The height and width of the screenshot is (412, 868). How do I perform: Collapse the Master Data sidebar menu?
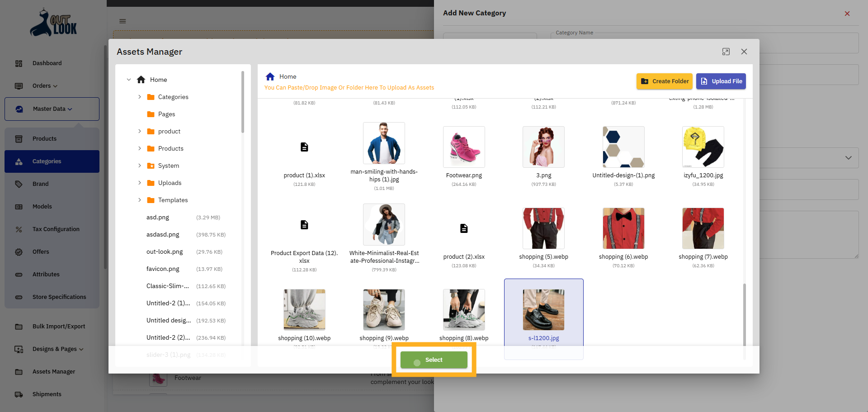pyautogui.click(x=52, y=109)
